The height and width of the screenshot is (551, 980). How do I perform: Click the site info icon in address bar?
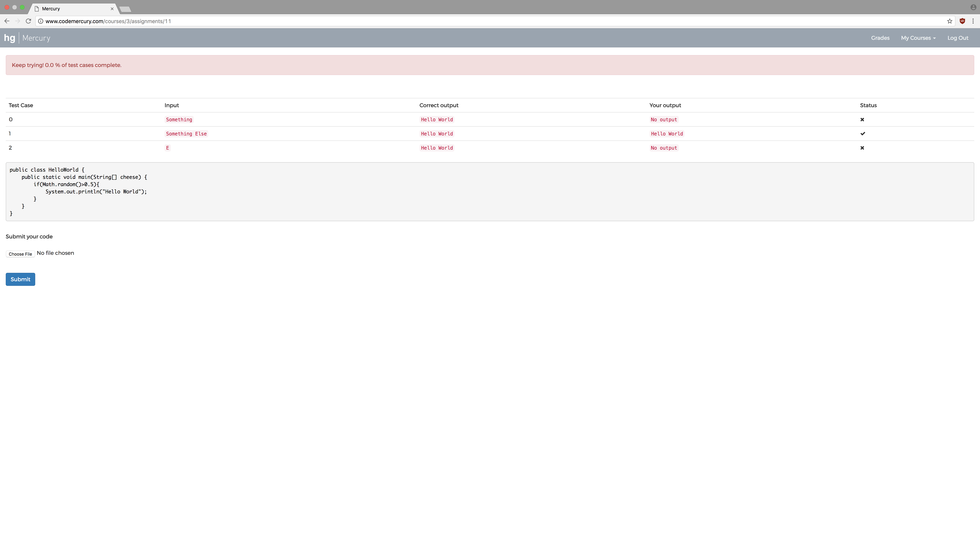click(41, 21)
